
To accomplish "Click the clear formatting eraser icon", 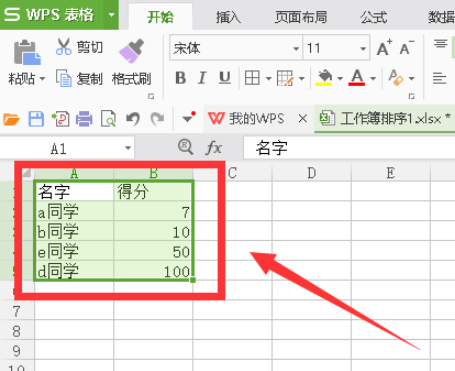I will point(396,78).
